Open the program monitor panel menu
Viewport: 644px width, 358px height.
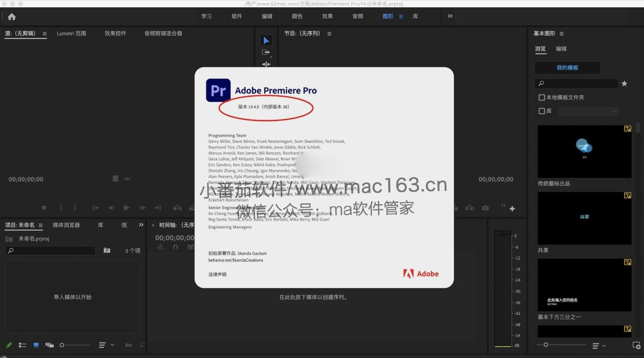pos(329,34)
